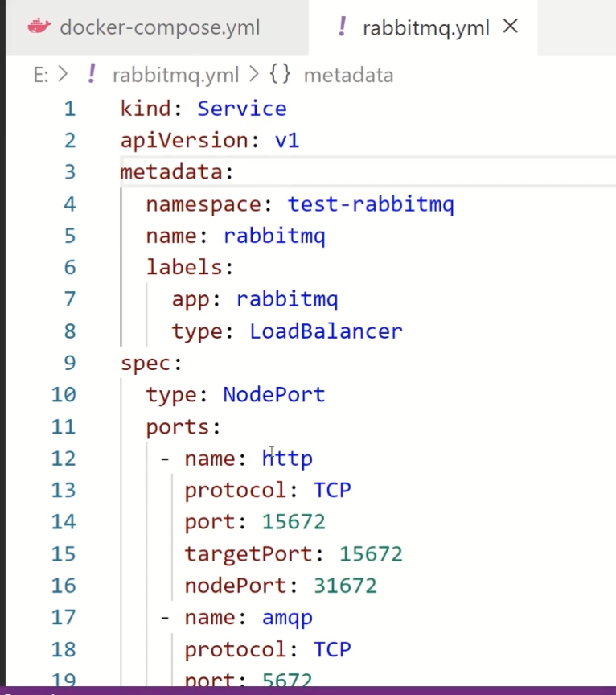Click 'protocol' key on line 13
The image size is (616, 695).
[x=236, y=491]
